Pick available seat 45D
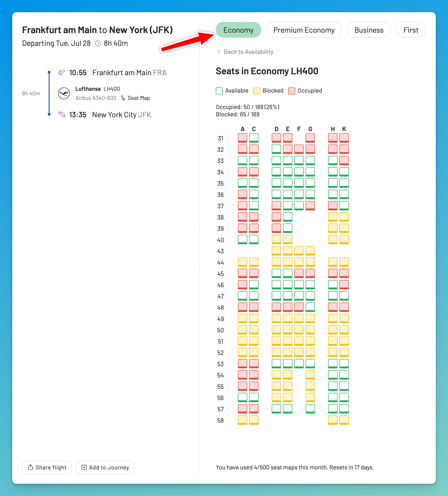Viewport: 448px width, 496px height. pyautogui.click(x=276, y=274)
